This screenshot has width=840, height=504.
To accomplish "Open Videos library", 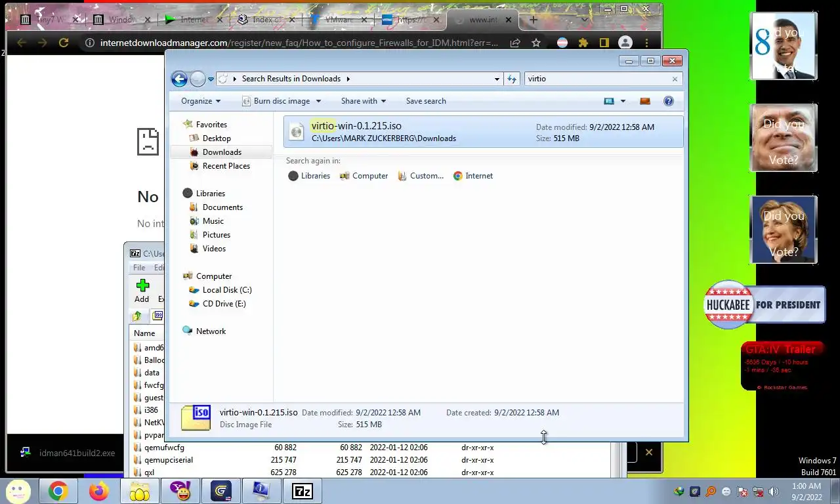I will 214,249.
